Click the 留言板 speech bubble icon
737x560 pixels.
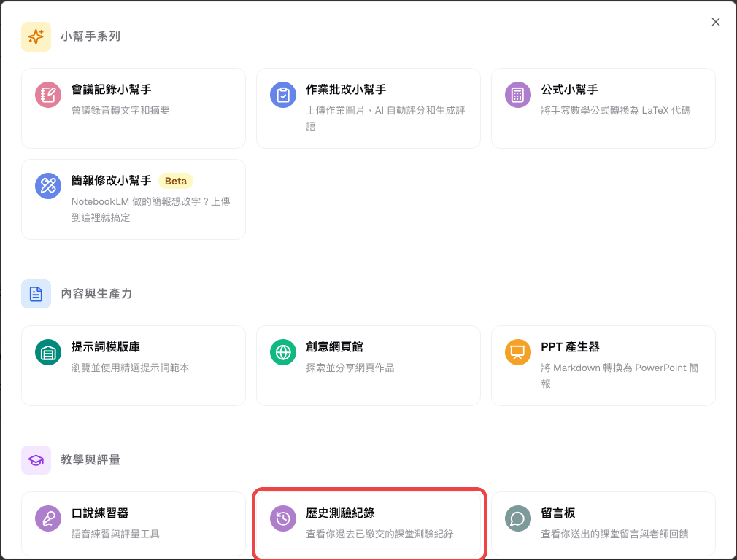(518, 518)
